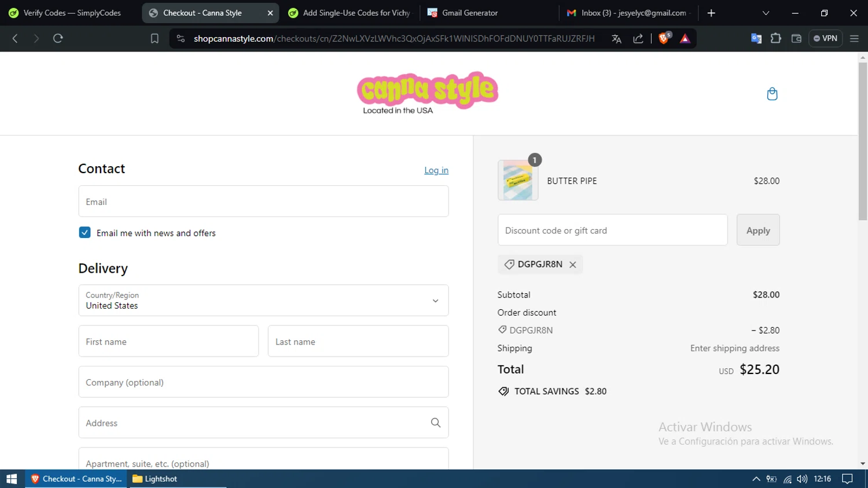
Task: Click the Butter Pipe product thumbnail
Action: click(x=518, y=181)
